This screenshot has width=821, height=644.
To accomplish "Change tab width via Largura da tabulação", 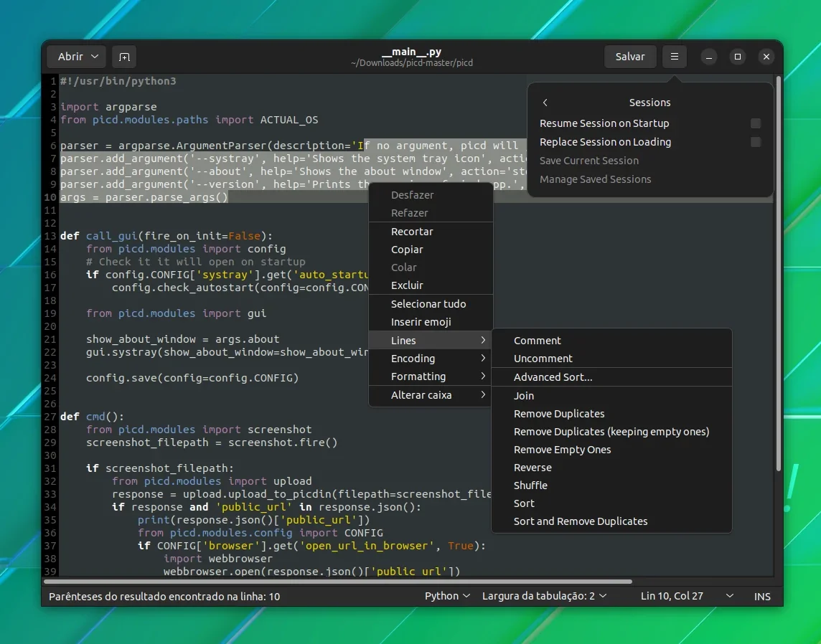I will click(x=545, y=596).
